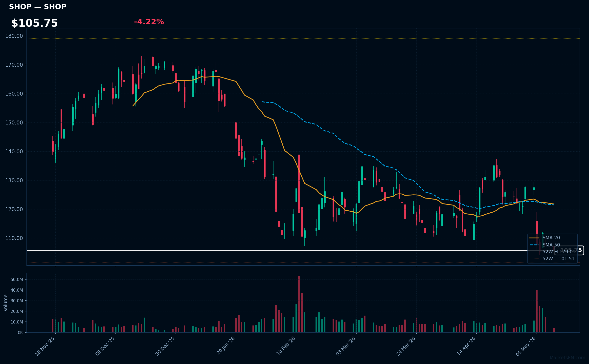The width and height of the screenshot is (589, 364).
Task: Click the 170.00 price axis label
Action: [14, 65]
